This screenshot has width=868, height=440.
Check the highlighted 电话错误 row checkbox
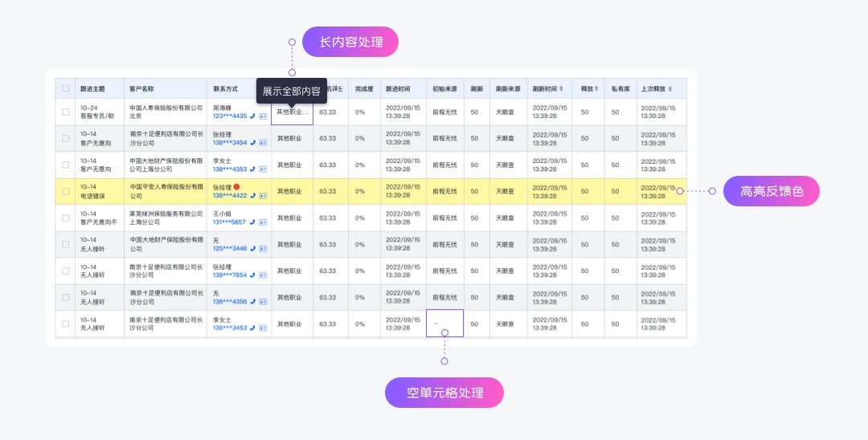pyautogui.click(x=66, y=191)
